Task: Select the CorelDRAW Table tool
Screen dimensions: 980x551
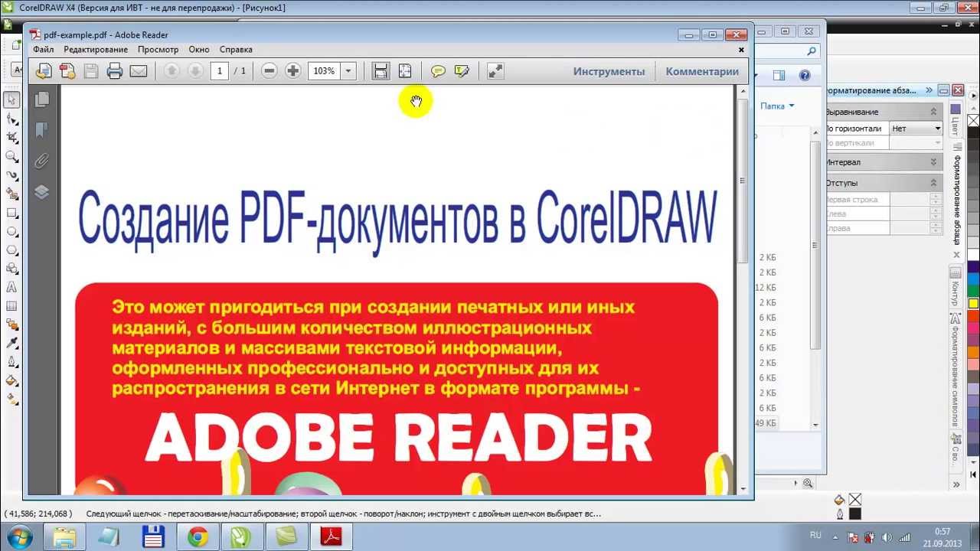Action: coord(11,306)
